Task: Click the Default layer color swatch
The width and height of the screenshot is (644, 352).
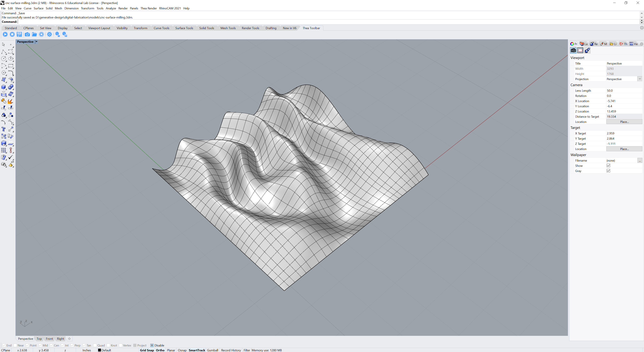Action: point(99,350)
